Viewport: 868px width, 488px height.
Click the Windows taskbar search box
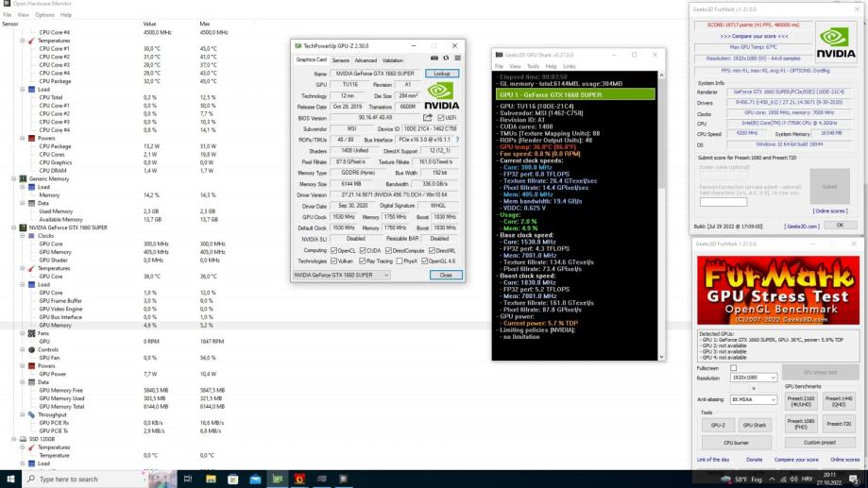(x=84, y=480)
